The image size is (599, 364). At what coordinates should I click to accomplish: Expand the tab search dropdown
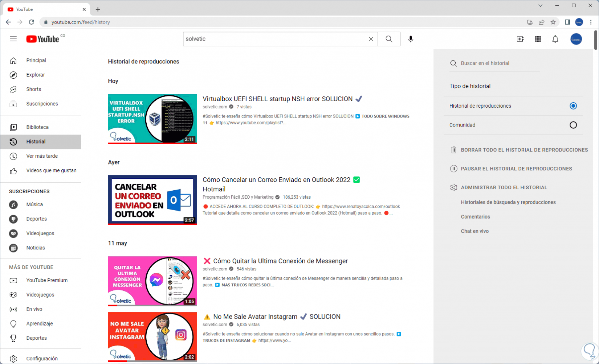540,5
